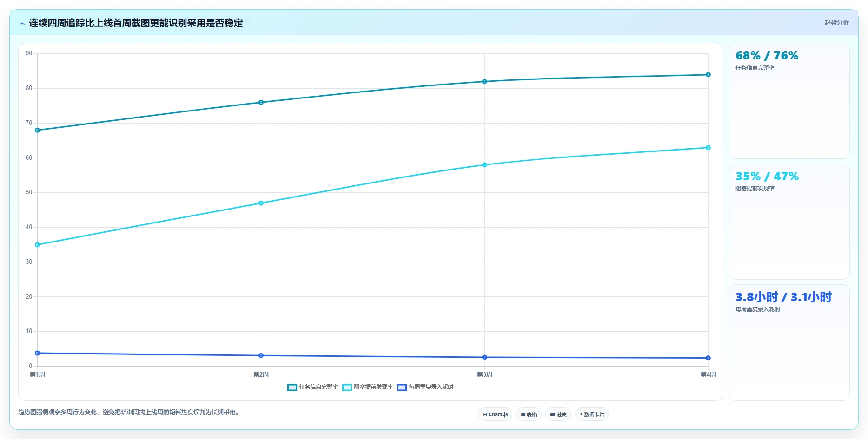The width and height of the screenshot is (868, 439).
Task: Open the 数据卡片 chip
Action: [592, 414]
